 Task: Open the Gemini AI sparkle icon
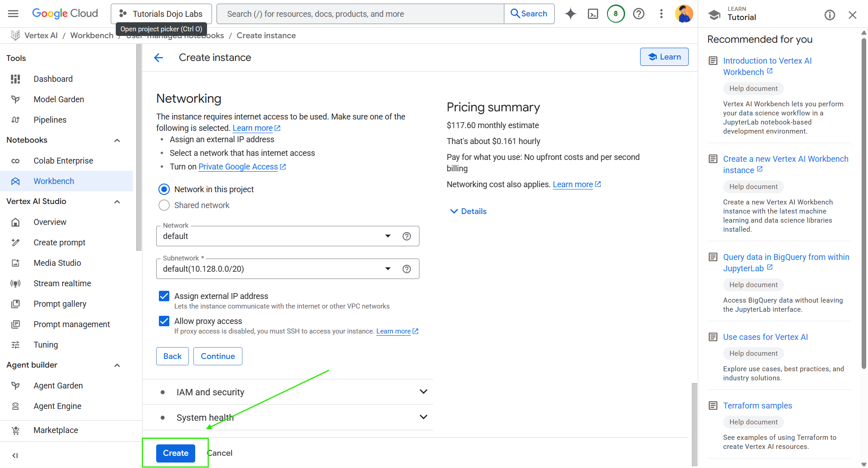coord(570,14)
